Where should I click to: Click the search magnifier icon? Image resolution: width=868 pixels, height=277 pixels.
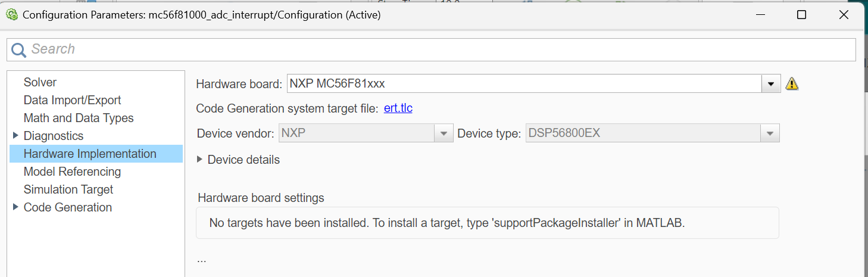point(19,49)
